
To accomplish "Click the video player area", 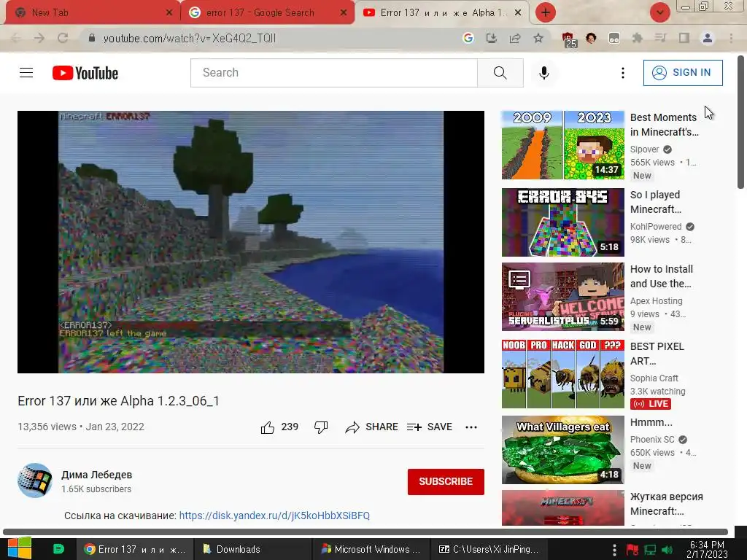I will coord(251,242).
